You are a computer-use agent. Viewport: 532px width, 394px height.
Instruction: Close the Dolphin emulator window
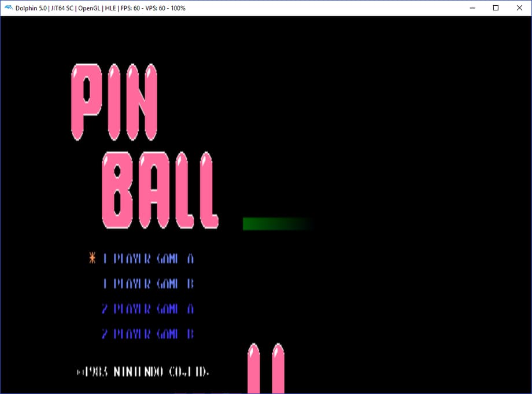(520, 8)
